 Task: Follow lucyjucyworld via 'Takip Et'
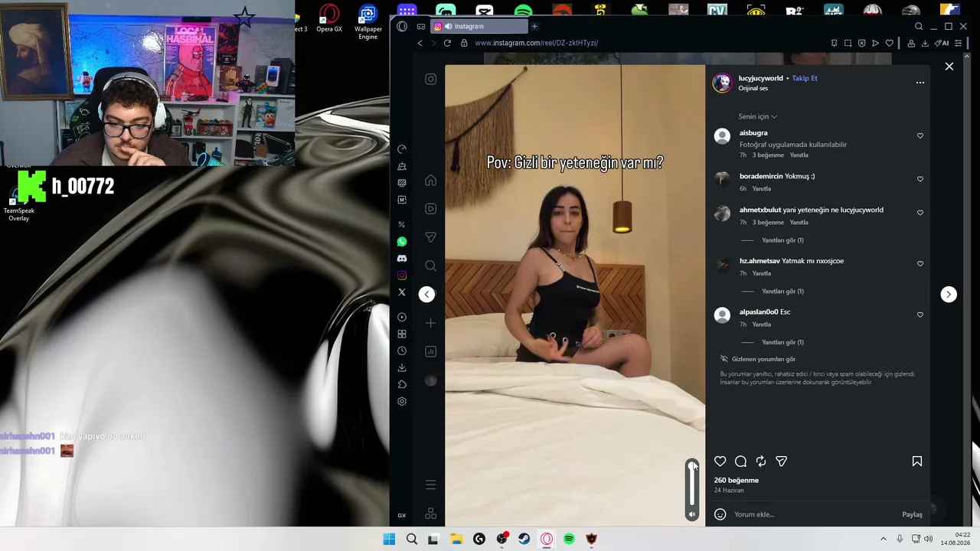805,78
